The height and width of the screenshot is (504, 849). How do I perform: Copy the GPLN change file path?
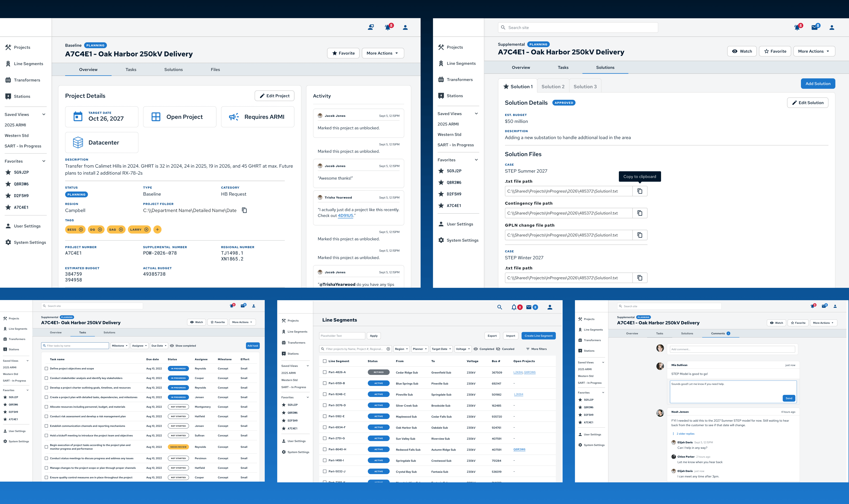click(640, 235)
